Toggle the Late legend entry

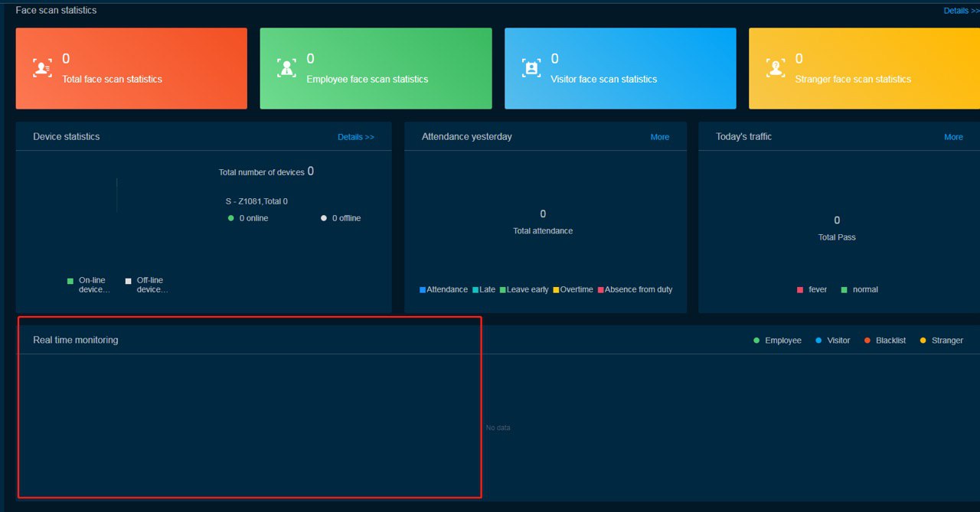pyautogui.click(x=484, y=289)
